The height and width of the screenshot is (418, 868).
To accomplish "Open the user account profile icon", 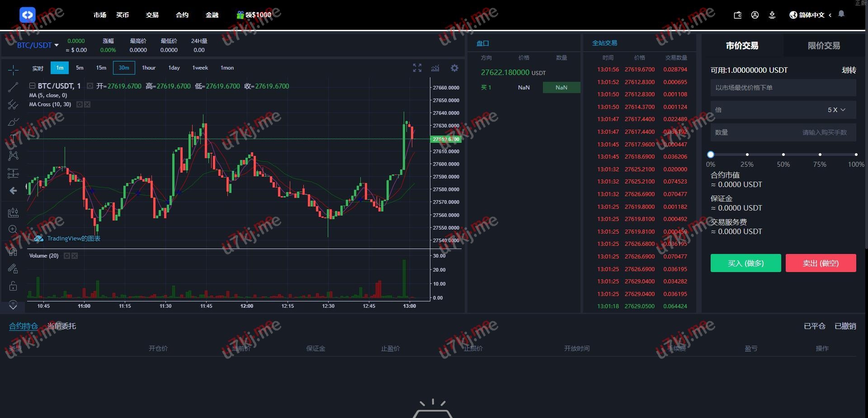I will click(755, 15).
